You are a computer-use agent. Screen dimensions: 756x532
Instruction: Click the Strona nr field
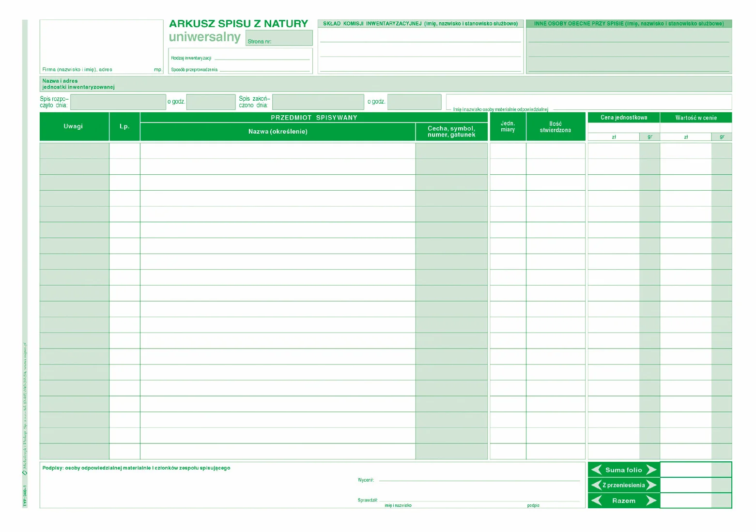coord(279,38)
